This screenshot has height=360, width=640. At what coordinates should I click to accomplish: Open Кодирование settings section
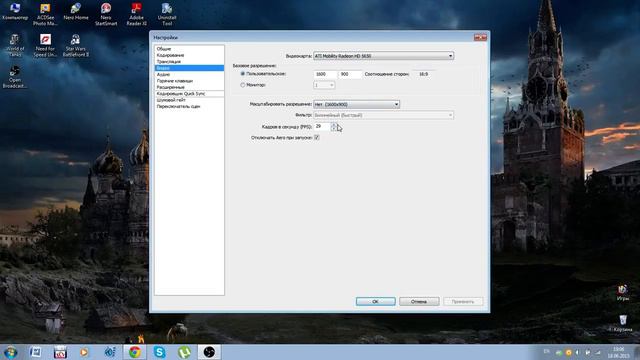tap(189, 55)
